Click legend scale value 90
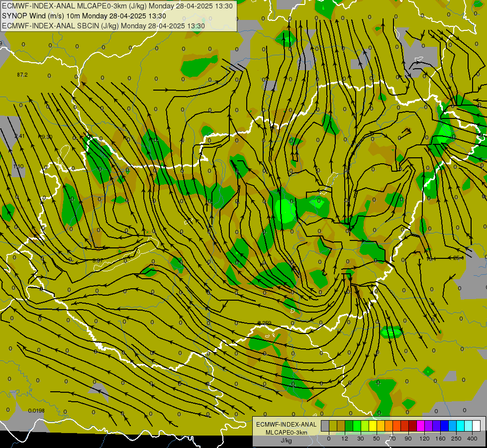 408,439
